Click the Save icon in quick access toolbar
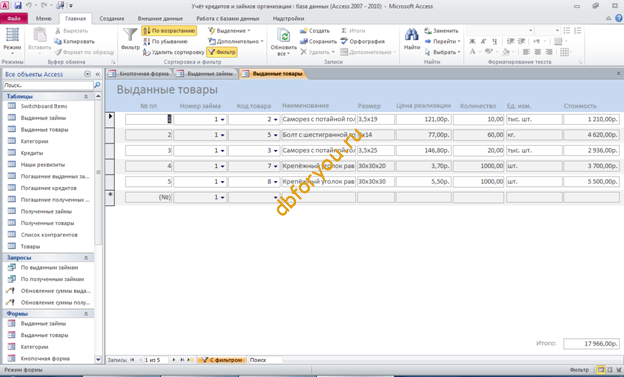Image resolution: width=624 pixels, height=377 pixels. 18,6
